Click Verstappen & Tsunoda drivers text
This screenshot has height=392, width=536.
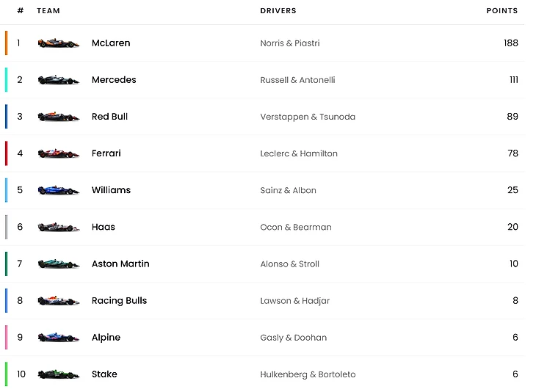click(308, 117)
